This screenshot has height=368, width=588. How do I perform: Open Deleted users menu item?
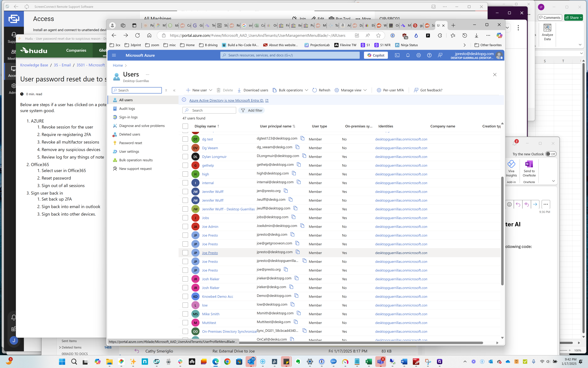tap(130, 134)
